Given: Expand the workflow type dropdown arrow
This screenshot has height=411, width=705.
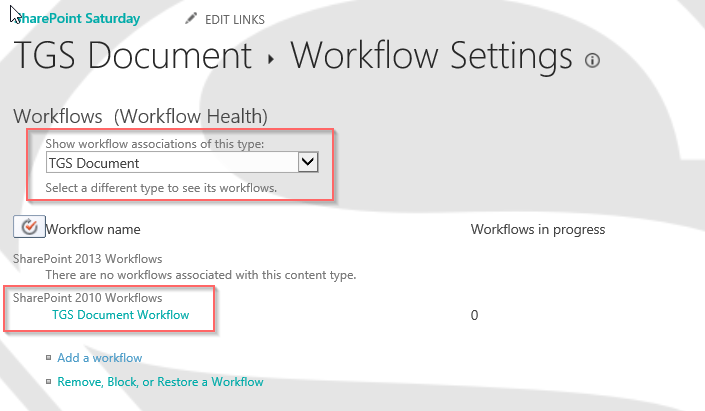Looking at the screenshot, I should [x=308, y=162].
